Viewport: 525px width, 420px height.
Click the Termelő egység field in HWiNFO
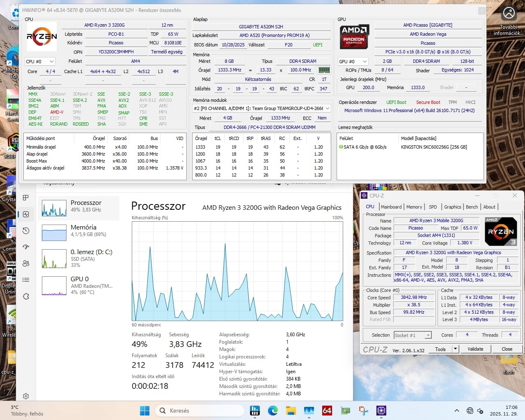tap(167, 52)
